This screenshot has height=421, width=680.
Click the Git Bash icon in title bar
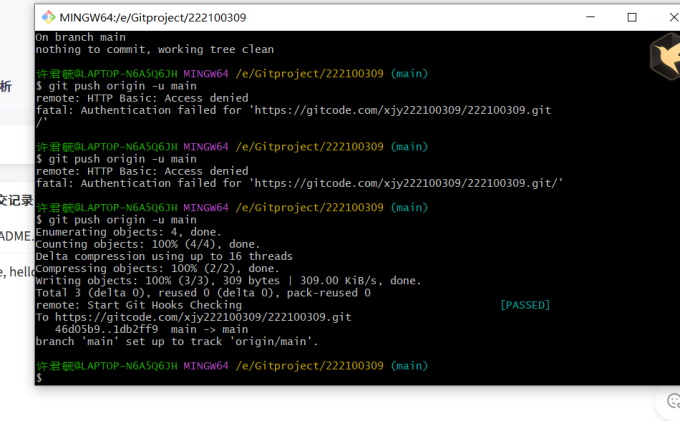point(47,17)
